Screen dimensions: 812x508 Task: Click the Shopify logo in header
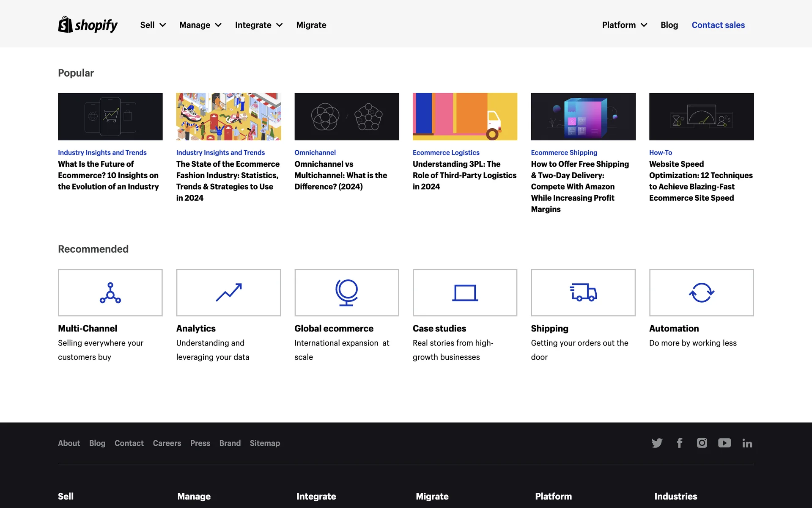point(88,25)
